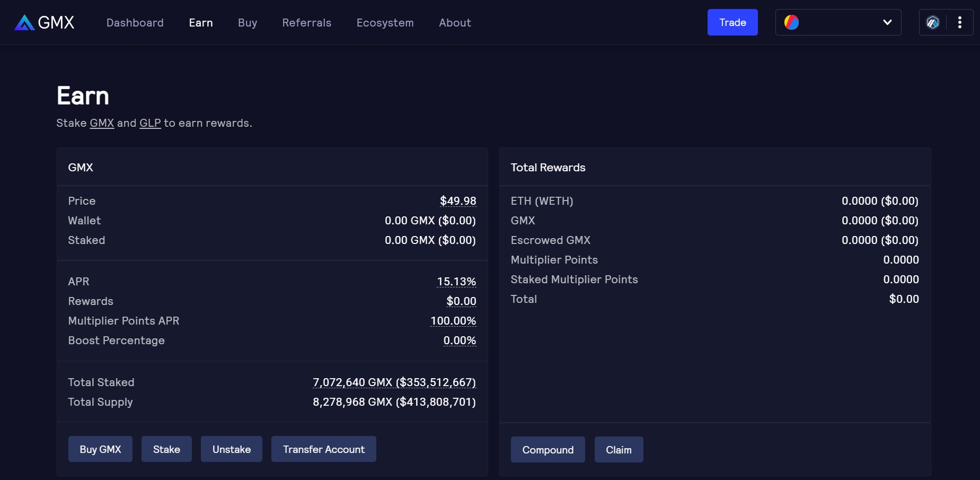
Task: Follow the GMX link in subtitle
Action: point(102,123)
